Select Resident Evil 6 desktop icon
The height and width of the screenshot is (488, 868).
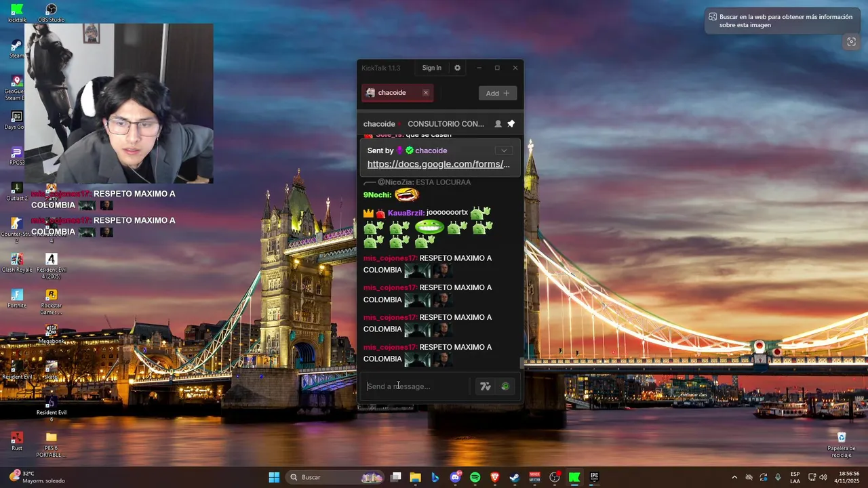[x=51, y=409]
